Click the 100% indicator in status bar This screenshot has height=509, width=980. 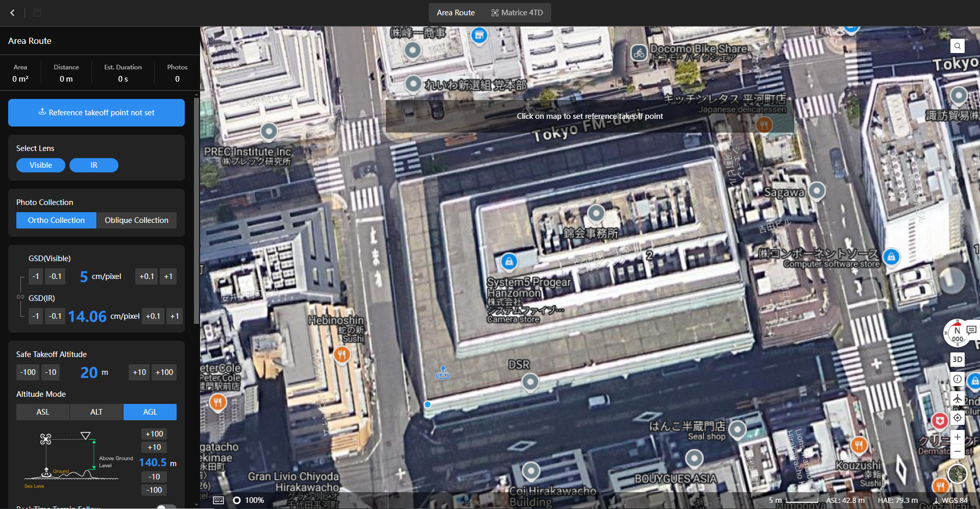tap(254, 500)
